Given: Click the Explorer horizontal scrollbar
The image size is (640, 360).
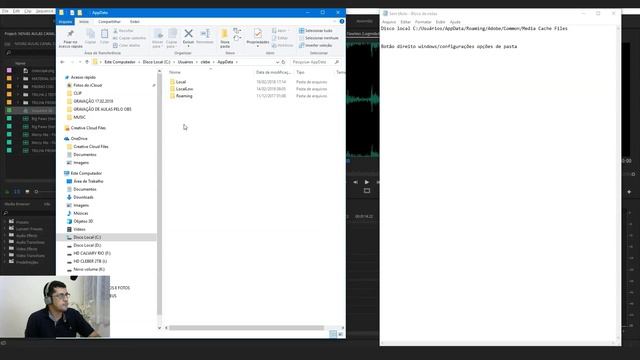Looking at the screenshot, I should pyautogui.click(x=246, y=328).
